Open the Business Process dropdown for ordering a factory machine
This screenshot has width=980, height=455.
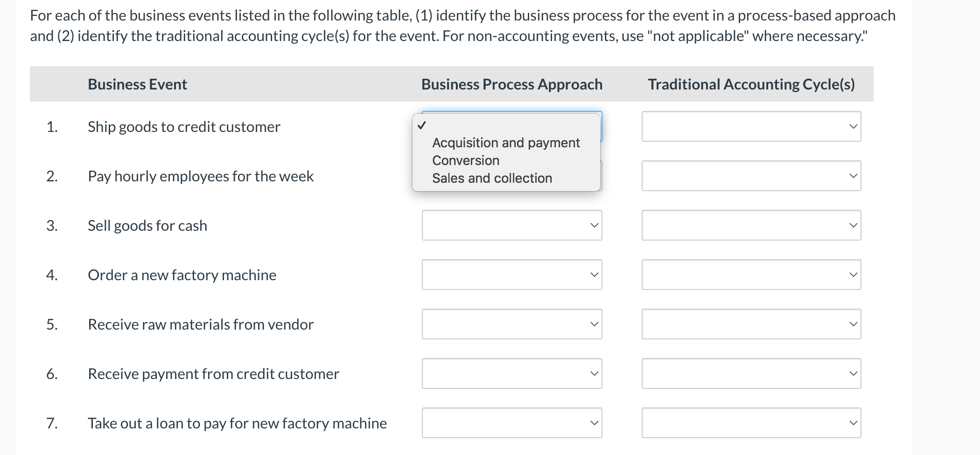(x=511, y=275)
